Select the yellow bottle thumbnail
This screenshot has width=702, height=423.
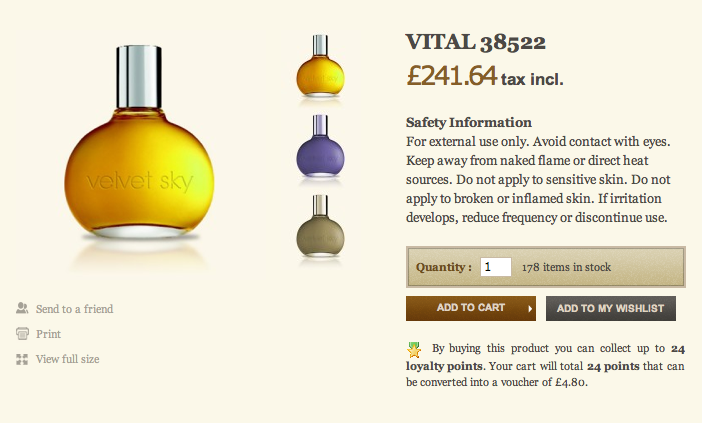click(x=320, y=67)
